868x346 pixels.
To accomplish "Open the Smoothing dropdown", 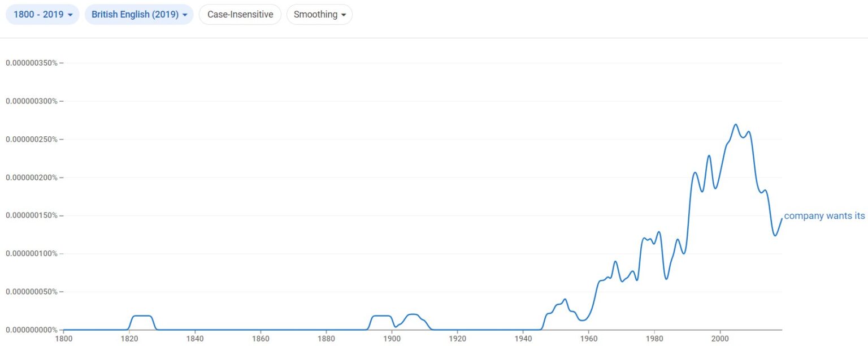I will click(319, 15).
